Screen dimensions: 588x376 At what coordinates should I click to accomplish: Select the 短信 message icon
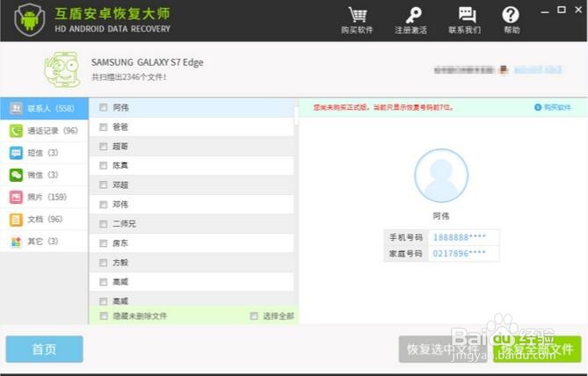coord(16,153)
